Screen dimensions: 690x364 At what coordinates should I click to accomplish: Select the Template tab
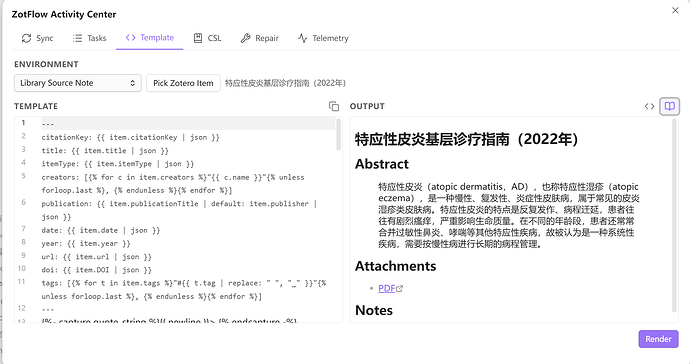150,38
